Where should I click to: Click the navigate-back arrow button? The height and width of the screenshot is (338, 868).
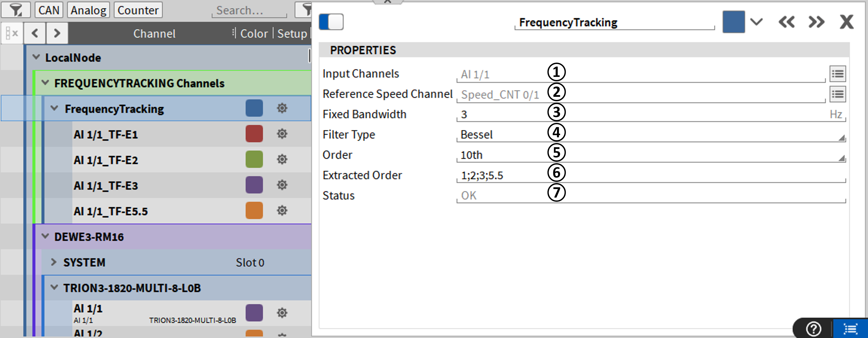click(x=34, y=33)
